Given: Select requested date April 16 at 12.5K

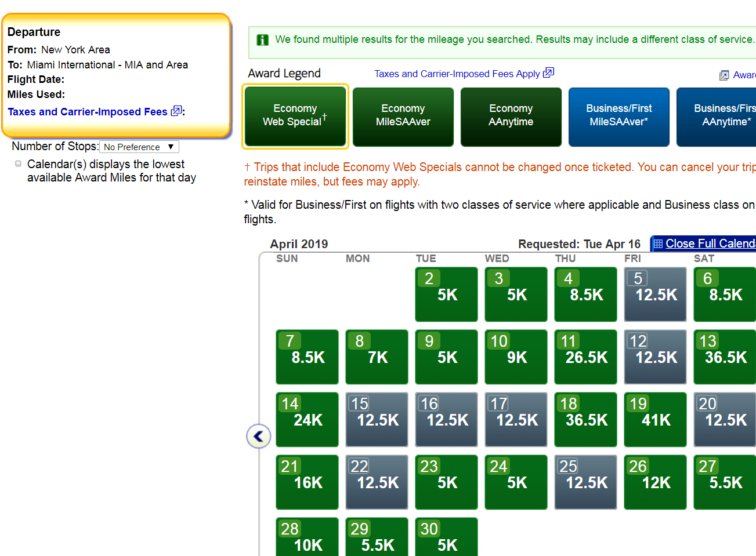Looking at the screenshot, I should tap(447, 420).
